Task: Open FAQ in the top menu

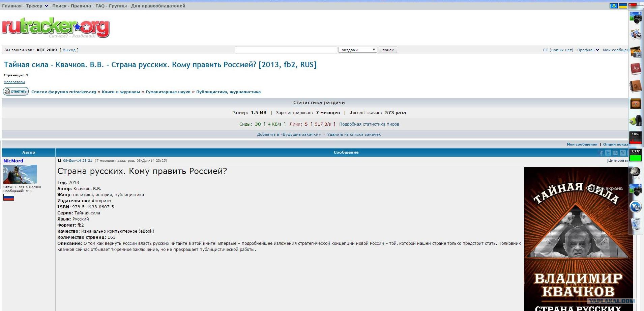Action: pyautogui.click(x=100, y=6)
